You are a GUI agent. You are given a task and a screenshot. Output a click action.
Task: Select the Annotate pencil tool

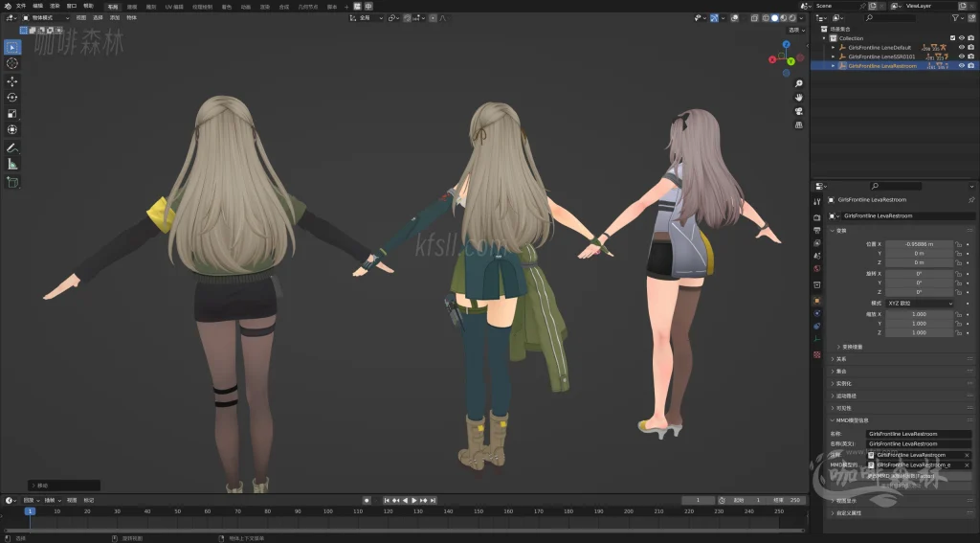coord(11,148)
